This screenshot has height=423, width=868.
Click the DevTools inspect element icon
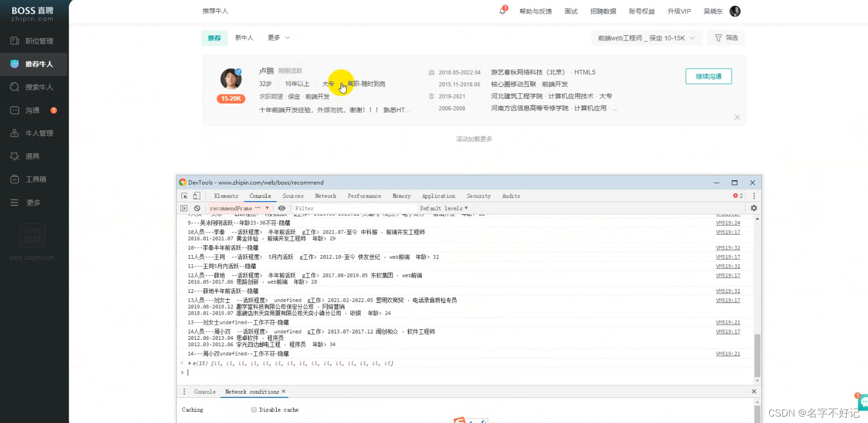pos(184,196)
